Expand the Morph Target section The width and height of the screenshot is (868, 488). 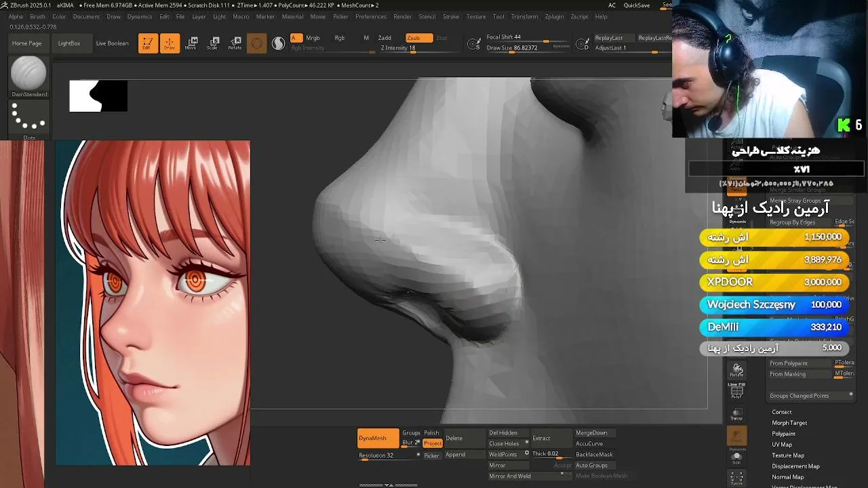pos(789,423)
